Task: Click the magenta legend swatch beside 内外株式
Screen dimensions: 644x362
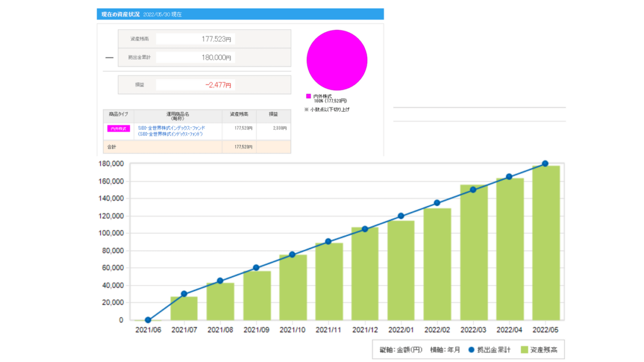Action: (x=308, y=96)
